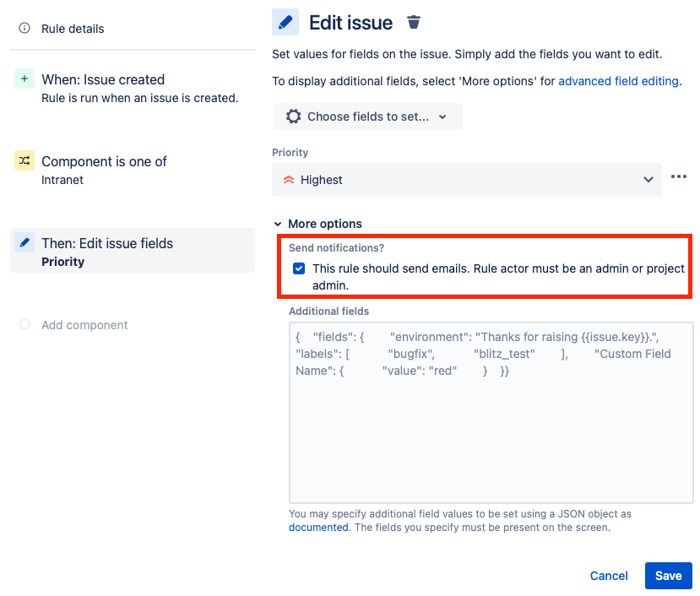Click the branch icon beside Component condition
Screen dimensions: 700x596
point(23,160)
